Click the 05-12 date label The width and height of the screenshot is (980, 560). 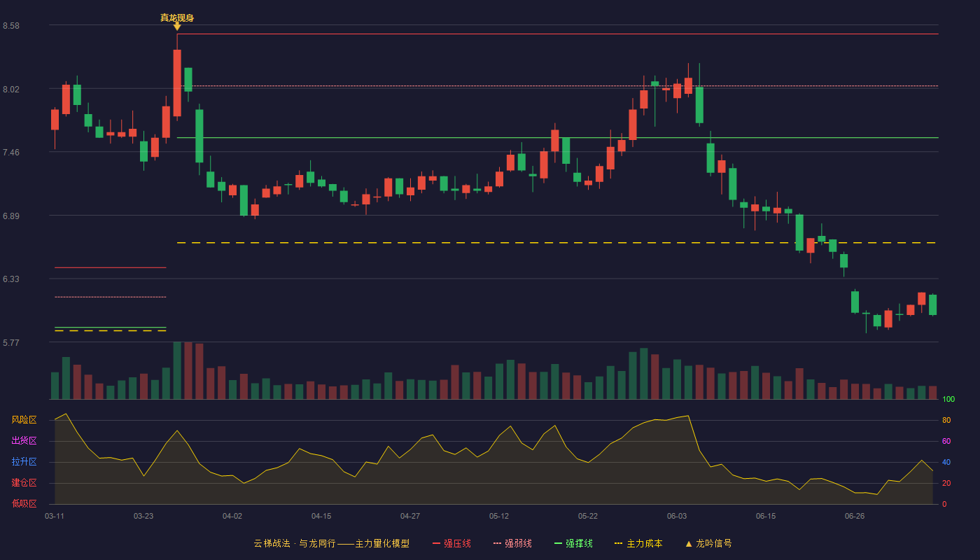(x=499, y=516)
